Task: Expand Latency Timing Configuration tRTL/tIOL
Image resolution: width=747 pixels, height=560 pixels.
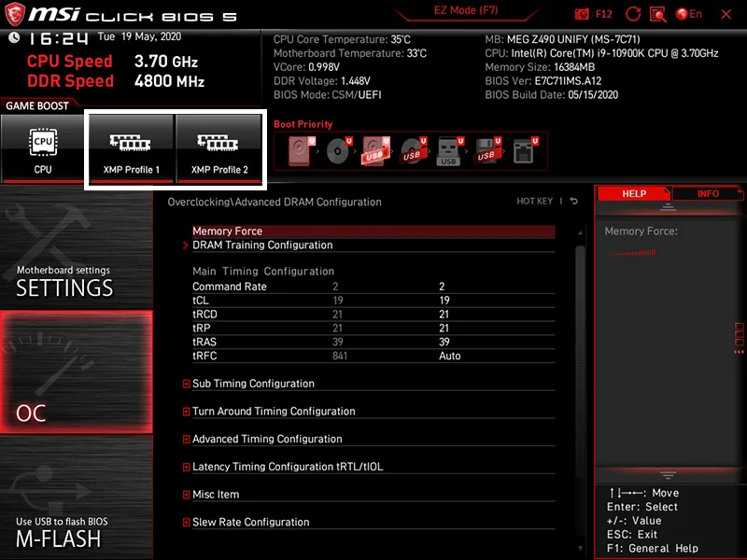Action: tap(288, 467)
